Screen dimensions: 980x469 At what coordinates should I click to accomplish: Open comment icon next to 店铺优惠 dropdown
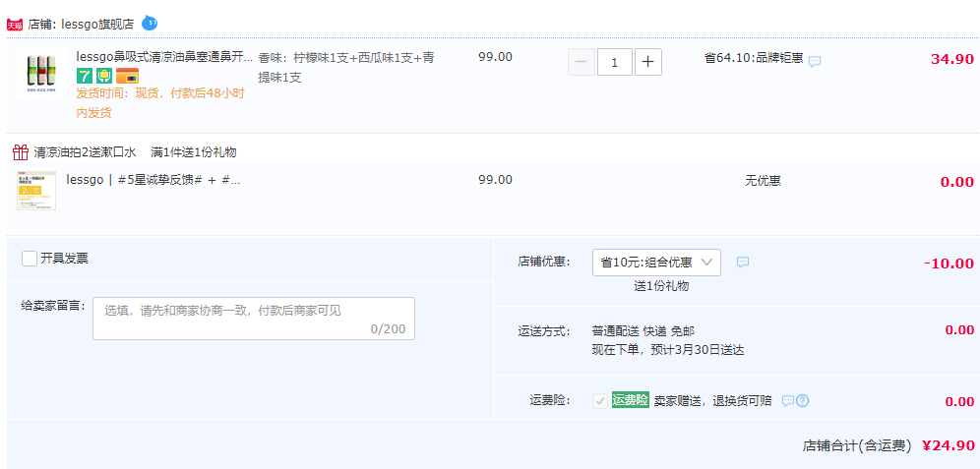743,263
